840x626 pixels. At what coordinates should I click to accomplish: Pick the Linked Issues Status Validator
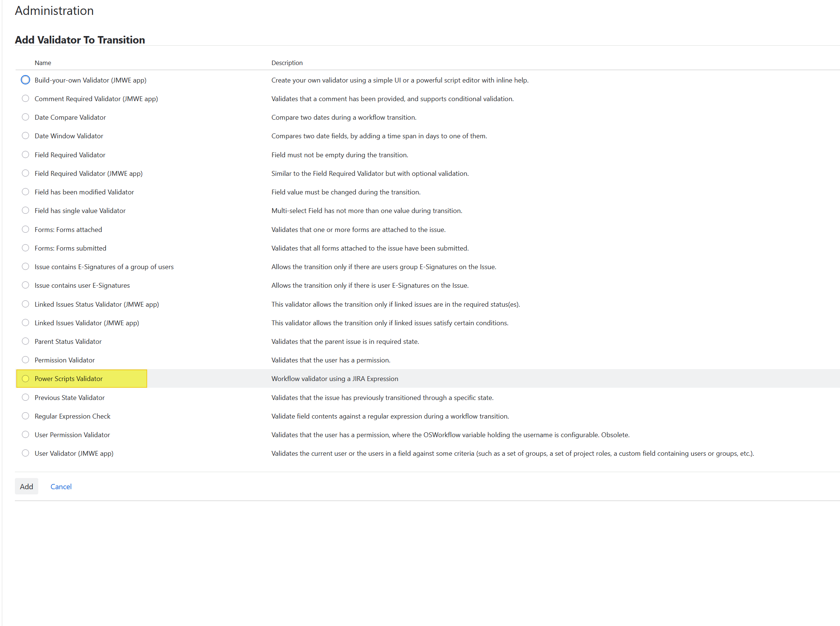click(25, 304)
